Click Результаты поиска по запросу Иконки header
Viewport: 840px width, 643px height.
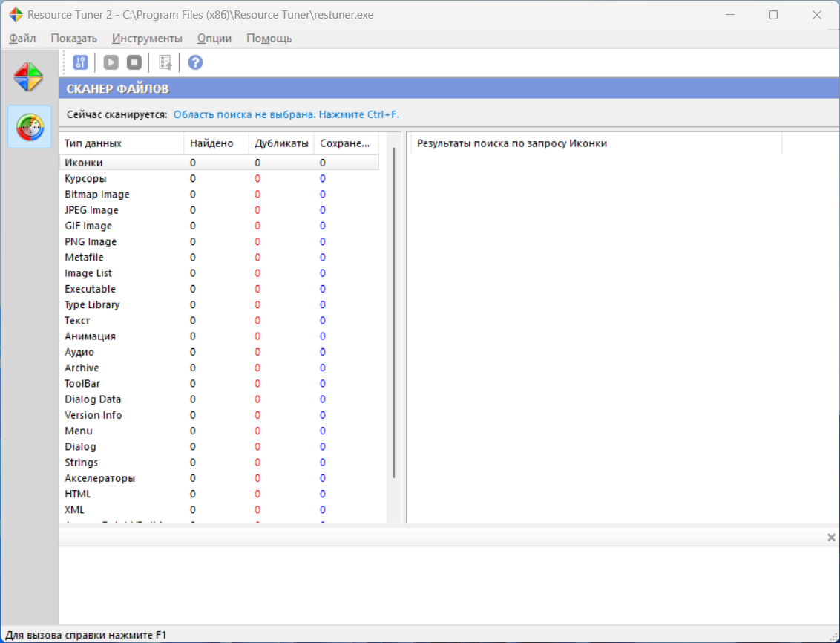coord(597,143)
